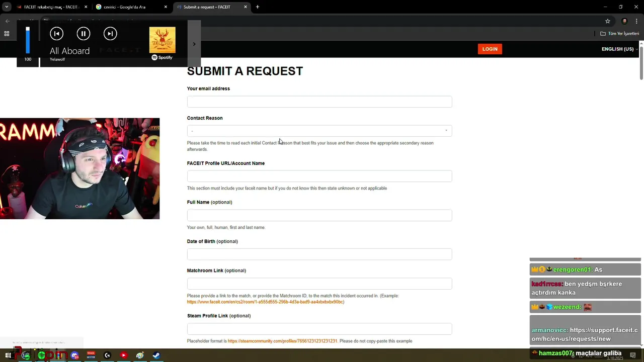Open Paint from the taskbar
This screenshot has width=644, height=362.
[x=140, y=355]
